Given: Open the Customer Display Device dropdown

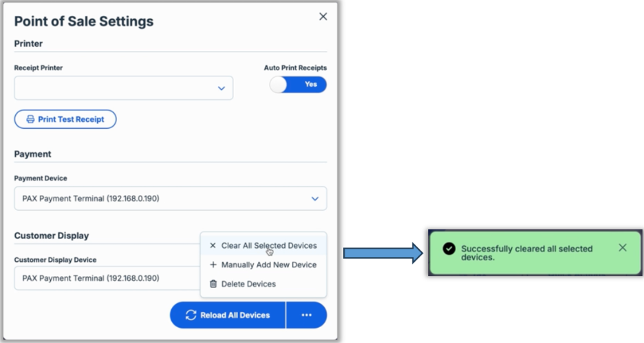Looking at the screenshot, I should tap(103, 278).
